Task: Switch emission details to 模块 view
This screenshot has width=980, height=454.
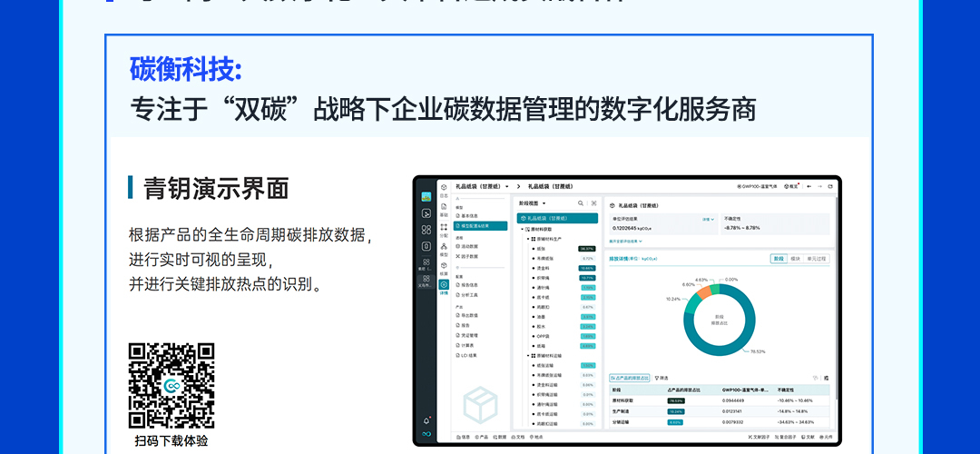Action: point(795,259)
